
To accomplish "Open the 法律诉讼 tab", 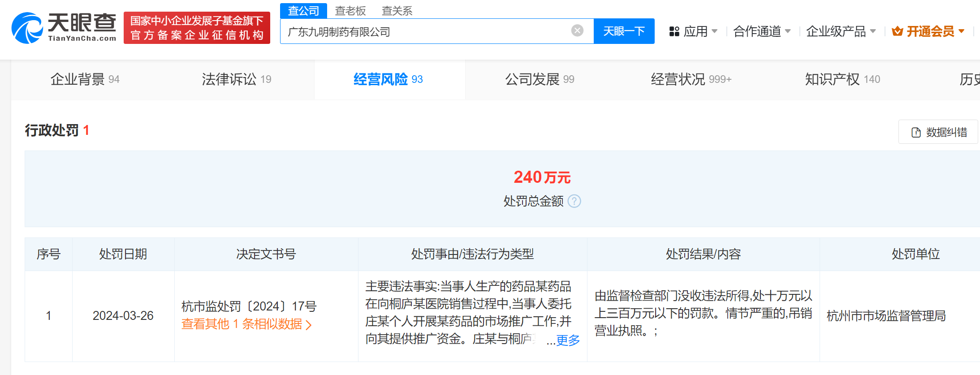I will coord(236,79).
